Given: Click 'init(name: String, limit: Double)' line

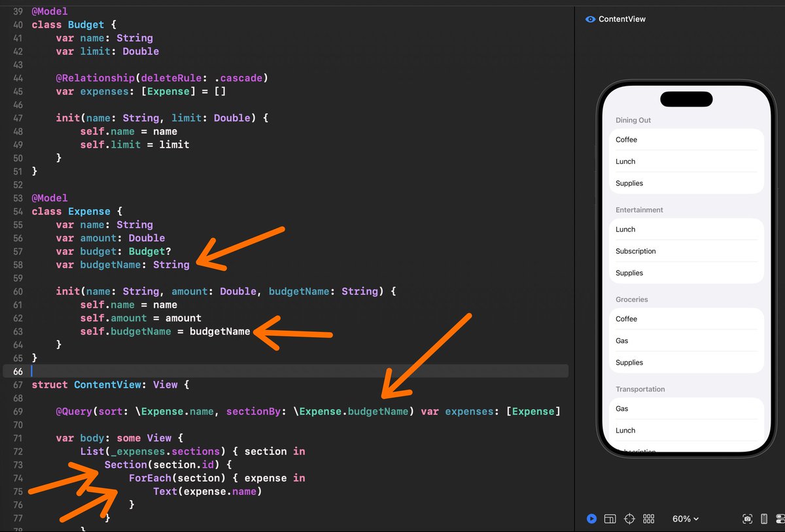Looking at the screenshot, I should [x=162, y=118].
